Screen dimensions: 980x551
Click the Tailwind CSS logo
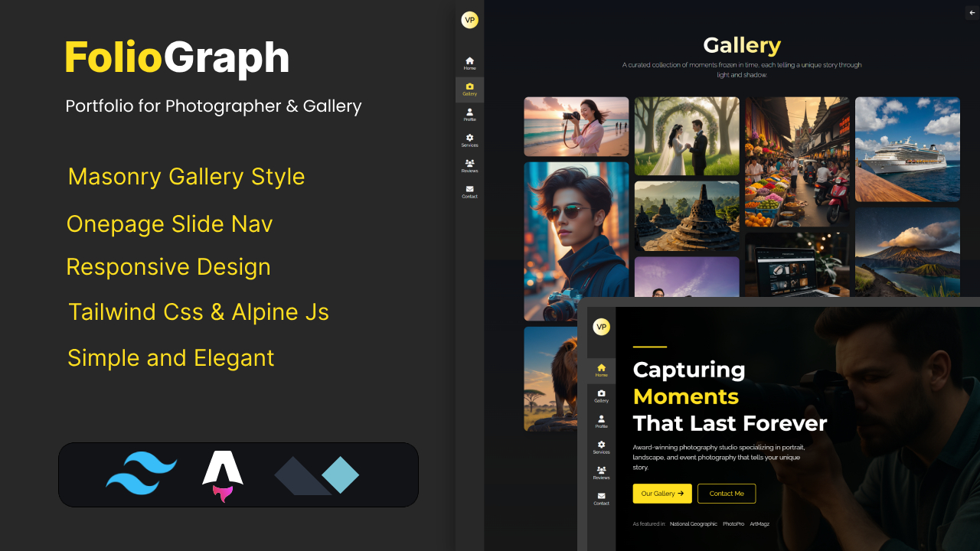(142, 474)
